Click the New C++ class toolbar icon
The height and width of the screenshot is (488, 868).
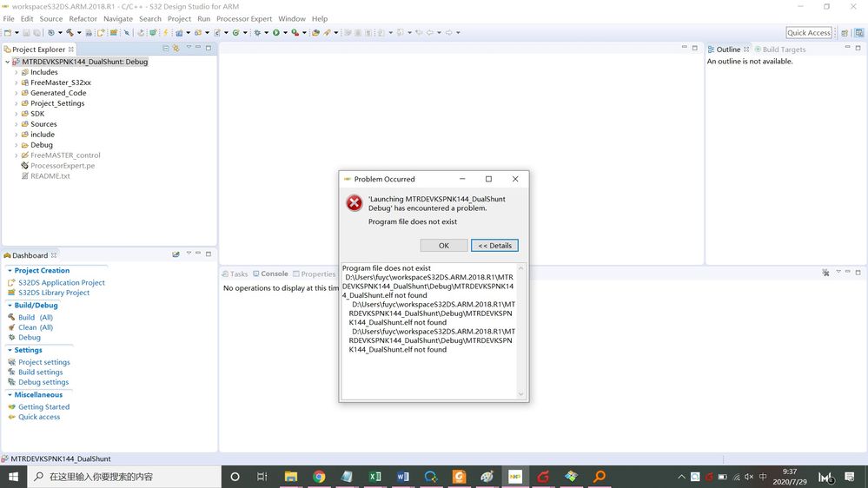point(235,33)
